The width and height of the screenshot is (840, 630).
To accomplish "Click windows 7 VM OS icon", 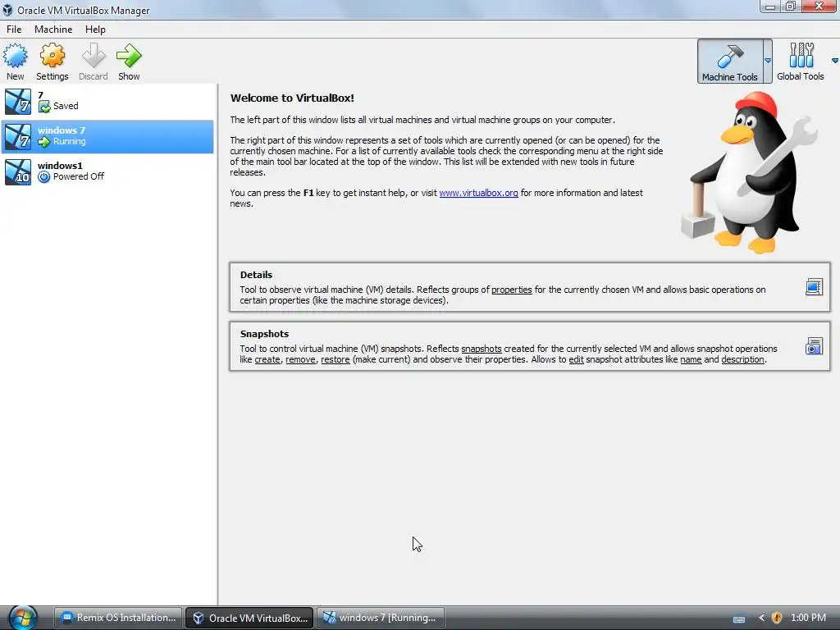I will (18, 137).
